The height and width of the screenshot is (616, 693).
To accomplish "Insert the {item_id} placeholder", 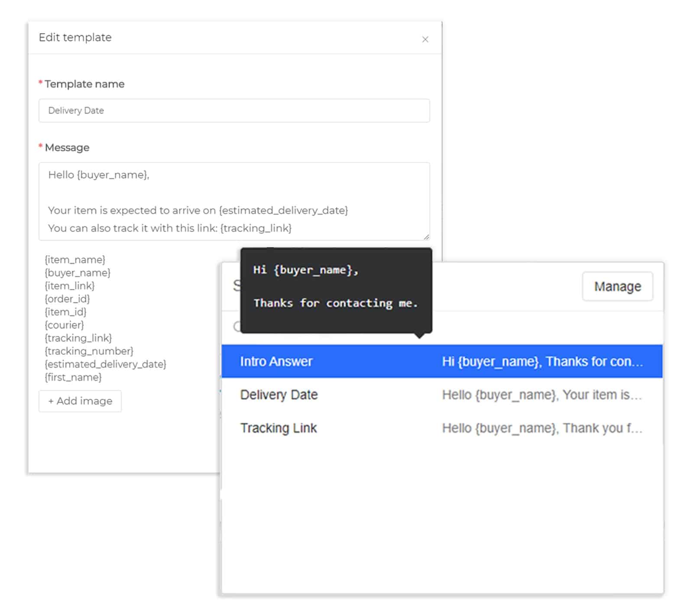I will (65, 312).
